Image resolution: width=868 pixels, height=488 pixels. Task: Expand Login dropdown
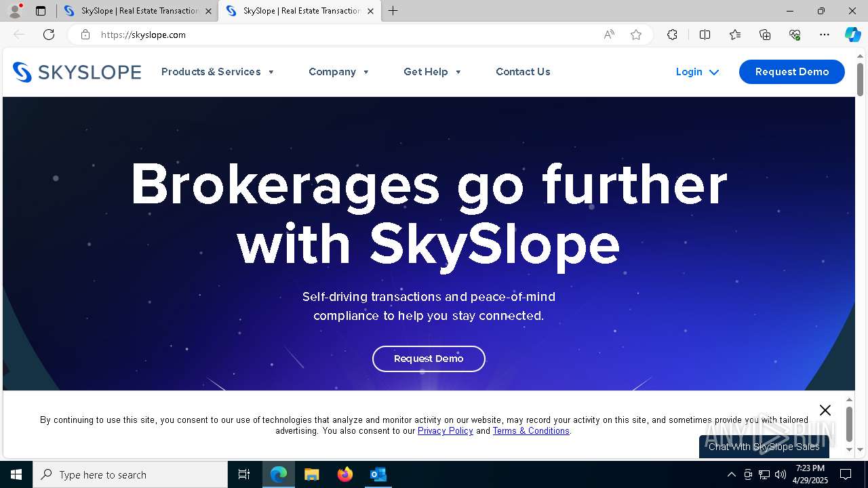click(x=697, y=72)
